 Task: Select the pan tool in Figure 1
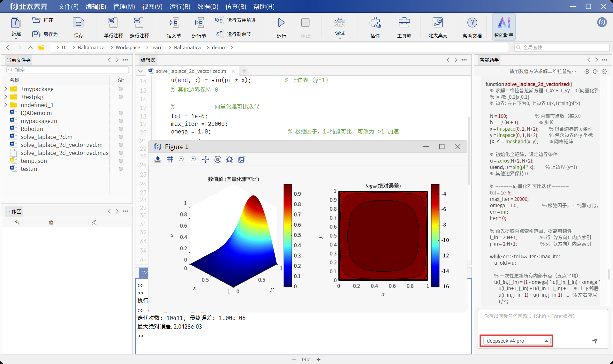point(206,159)
